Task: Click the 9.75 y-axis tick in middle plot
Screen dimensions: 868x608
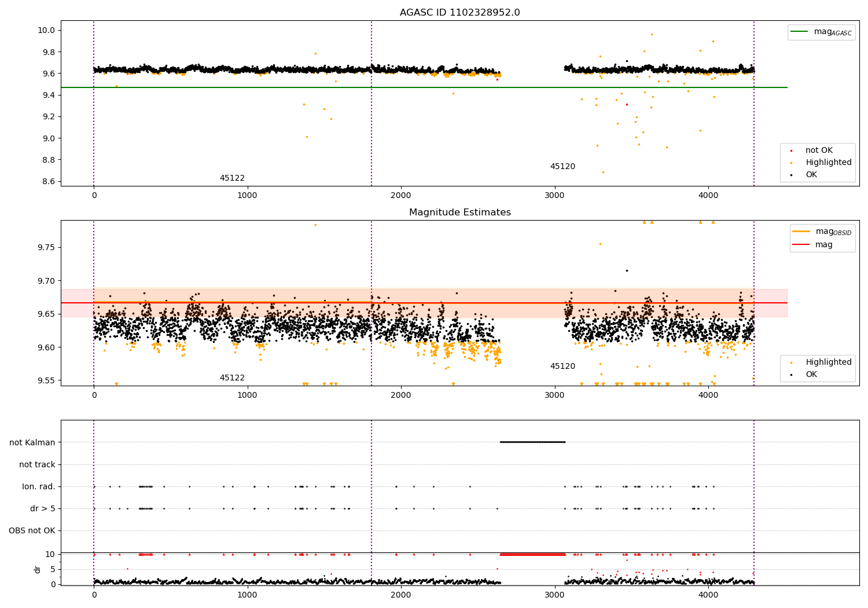Action: click(x=47, y=247)
